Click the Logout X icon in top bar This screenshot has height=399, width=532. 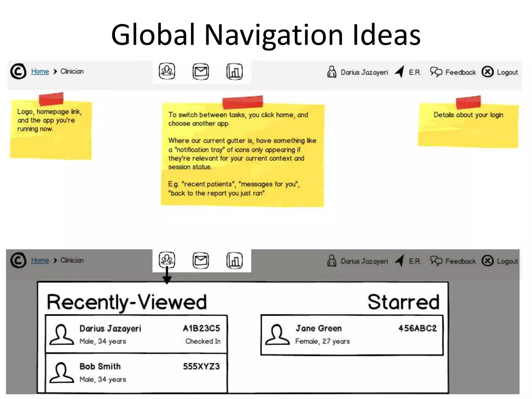click(487, 72)
